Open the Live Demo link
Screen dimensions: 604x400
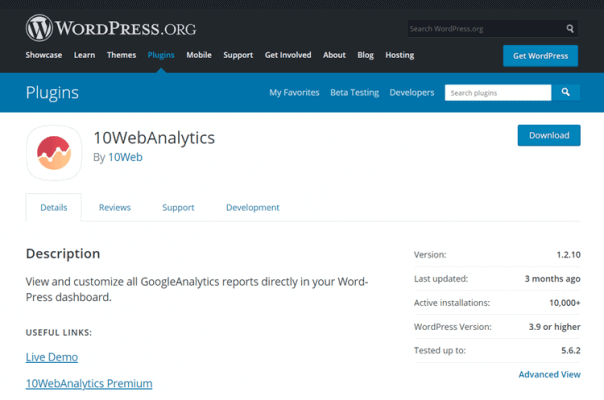(x=52, y=357)
